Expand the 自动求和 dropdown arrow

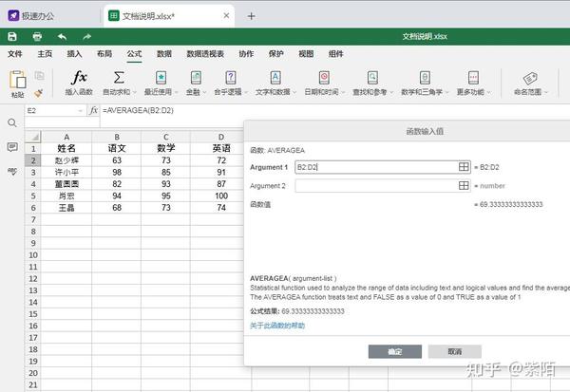coord(135,93)
